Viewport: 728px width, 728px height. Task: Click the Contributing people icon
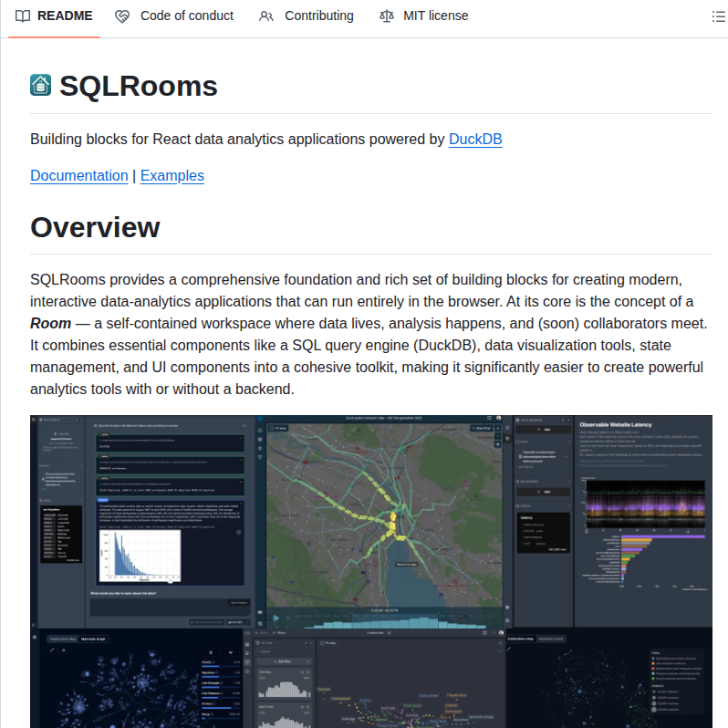266,16
